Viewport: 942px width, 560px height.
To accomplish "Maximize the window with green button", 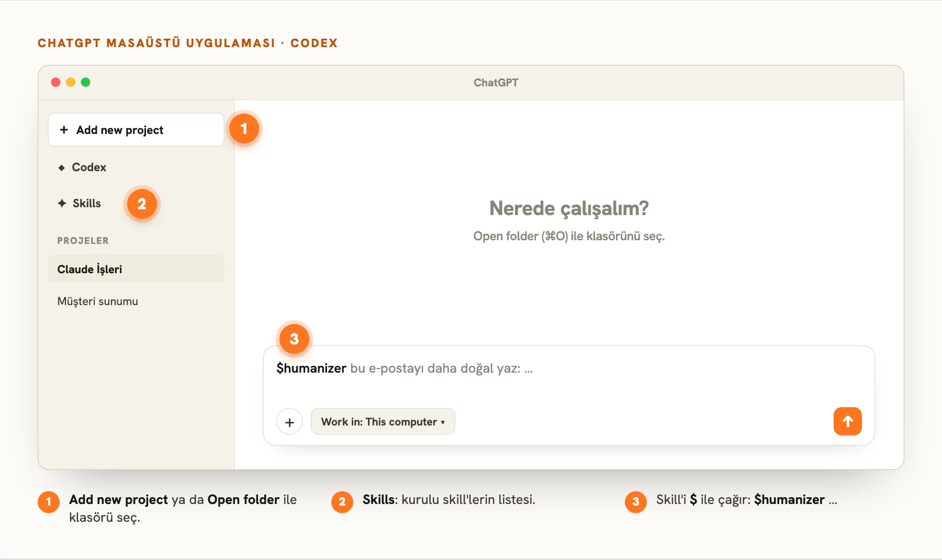I will (86, 82).
